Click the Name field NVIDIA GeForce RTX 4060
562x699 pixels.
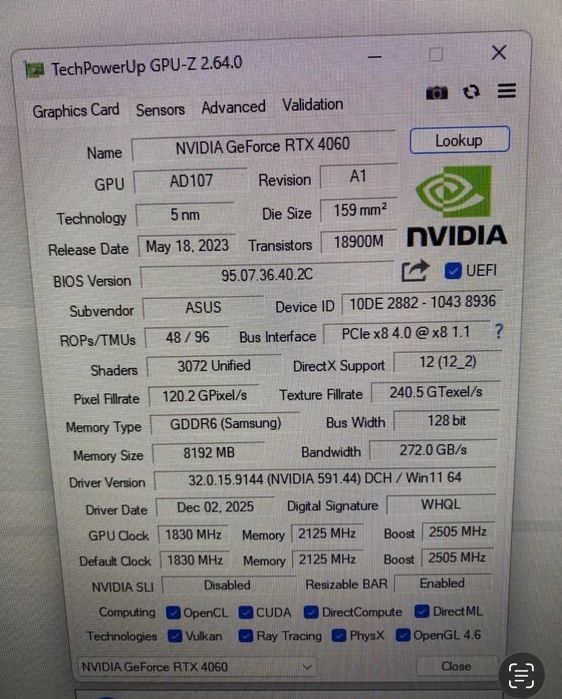263,146
